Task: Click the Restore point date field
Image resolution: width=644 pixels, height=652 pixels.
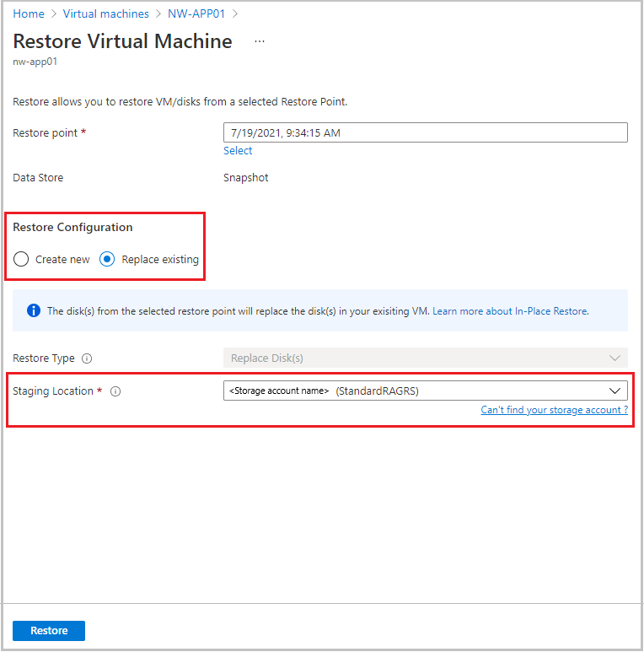Action: click(426, 132)
